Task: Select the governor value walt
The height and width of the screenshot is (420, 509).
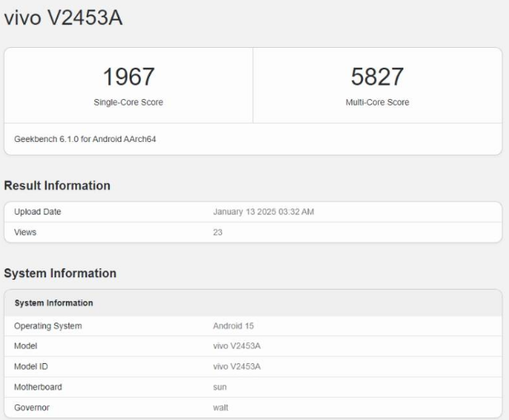Action: [220, 408]
